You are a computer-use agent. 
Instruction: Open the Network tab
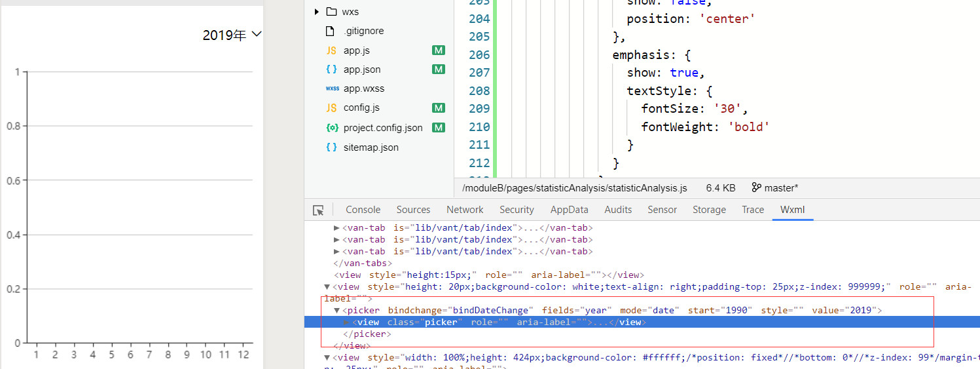click(465, 210)
